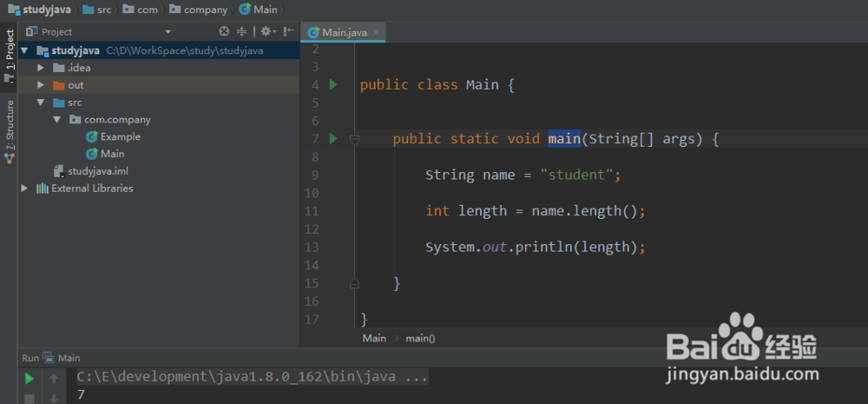Click the hide Project panel icon
This screenshot has height=404, width=868.
pyautogui.click(x=288, y=31)
